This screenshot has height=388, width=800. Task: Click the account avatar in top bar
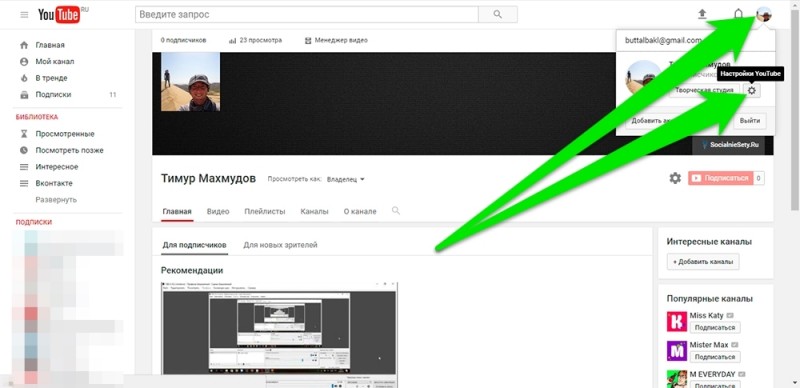[x=764, y=14]
